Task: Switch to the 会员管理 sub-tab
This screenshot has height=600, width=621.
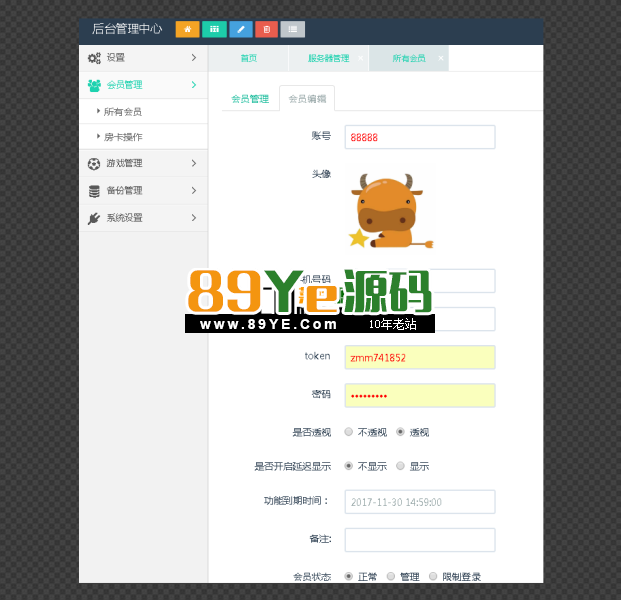Action: [250, 99]
